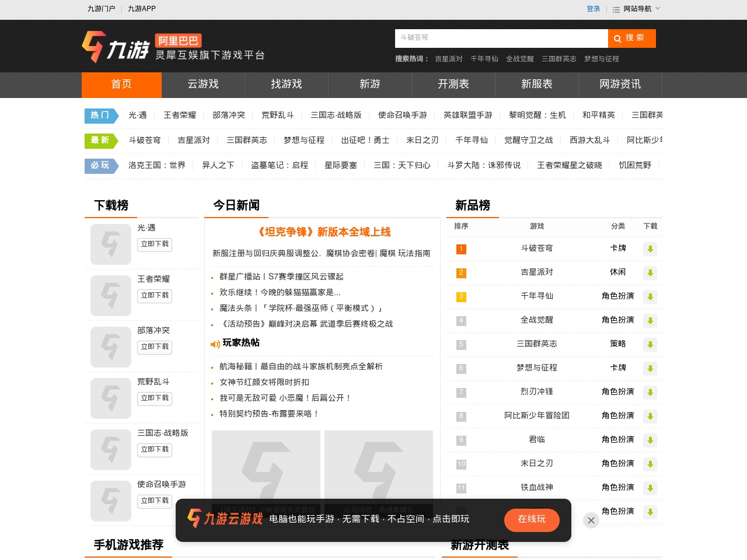Click the 荒野乱斗 game icon thumbnail
This screenshot has width=747, height=560.
[111, 398]
